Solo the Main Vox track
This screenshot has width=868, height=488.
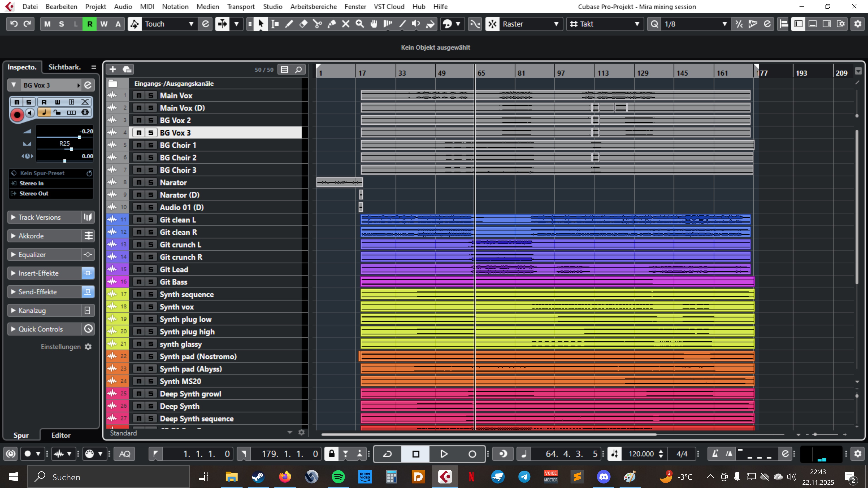(151, 96)
